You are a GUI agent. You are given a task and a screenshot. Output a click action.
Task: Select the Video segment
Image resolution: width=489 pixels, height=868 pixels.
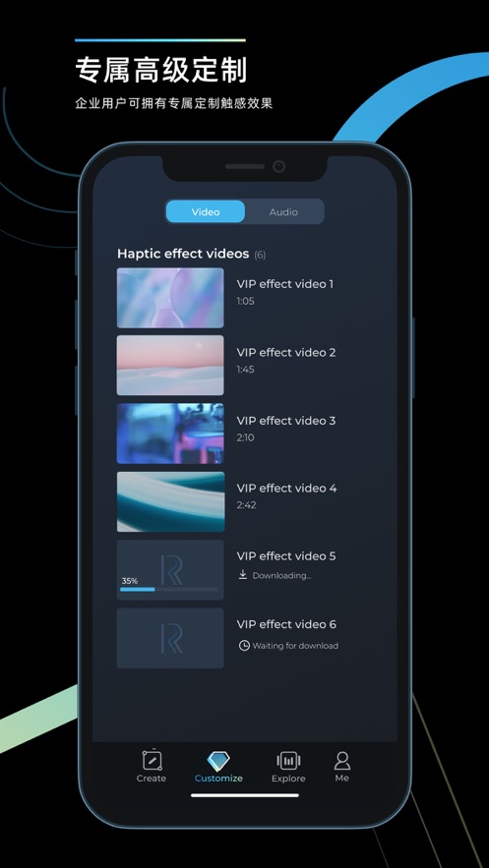[206, 212]
